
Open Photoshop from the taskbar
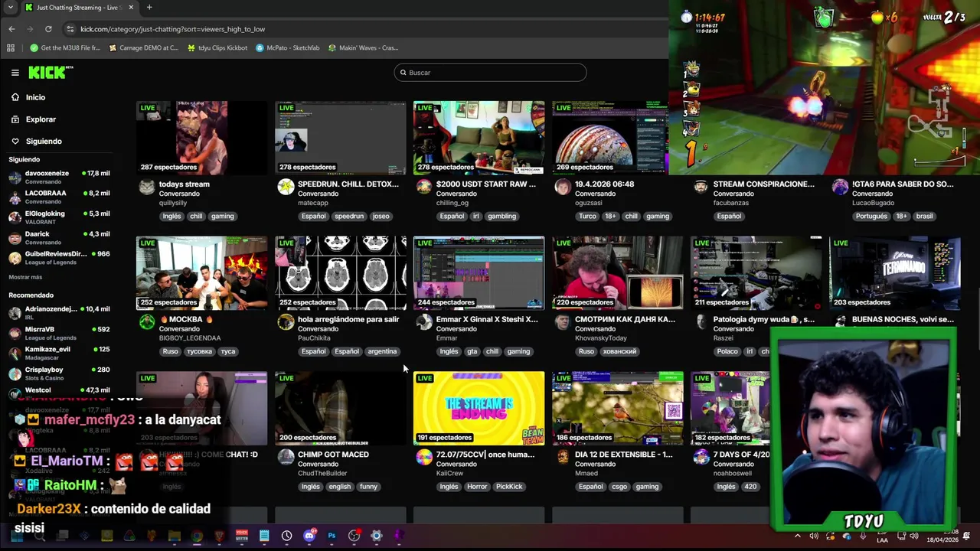[332, 536]
